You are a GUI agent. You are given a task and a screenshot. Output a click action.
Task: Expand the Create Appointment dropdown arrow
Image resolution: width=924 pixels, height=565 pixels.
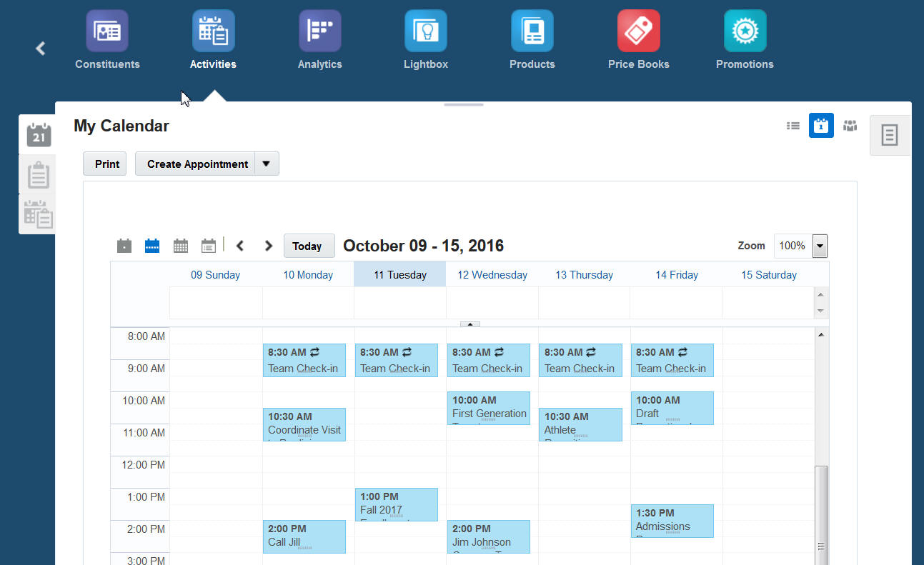click(x=266, y=164)
